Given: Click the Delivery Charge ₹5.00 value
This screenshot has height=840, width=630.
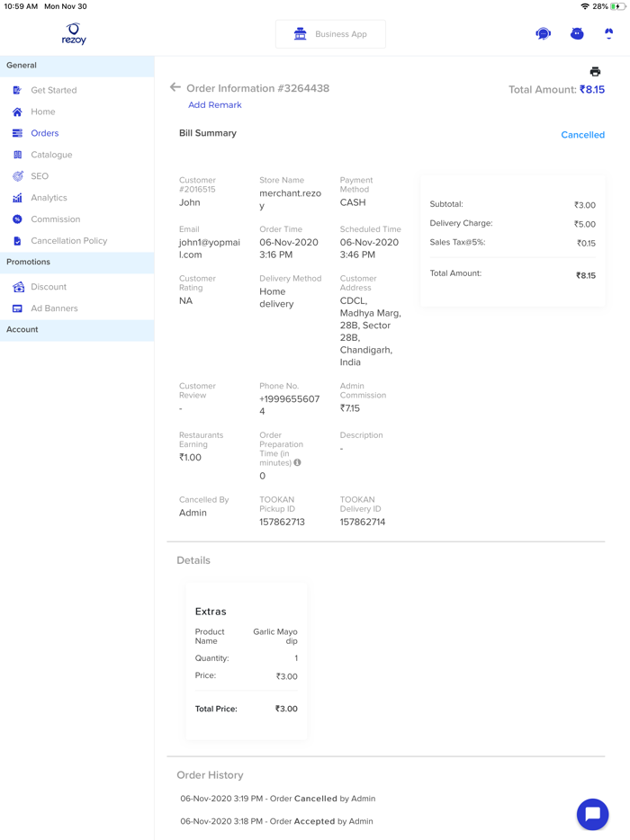Looking at the screenshot, I should (x=585, y=225).
